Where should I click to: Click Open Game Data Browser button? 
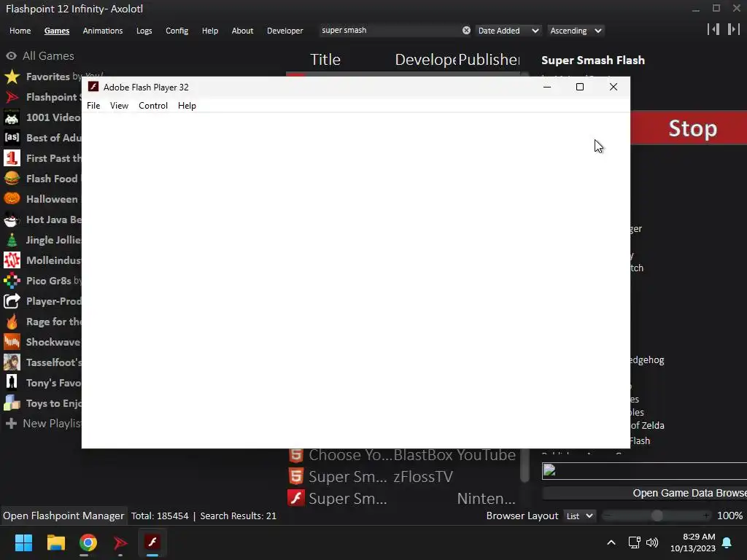645,494
